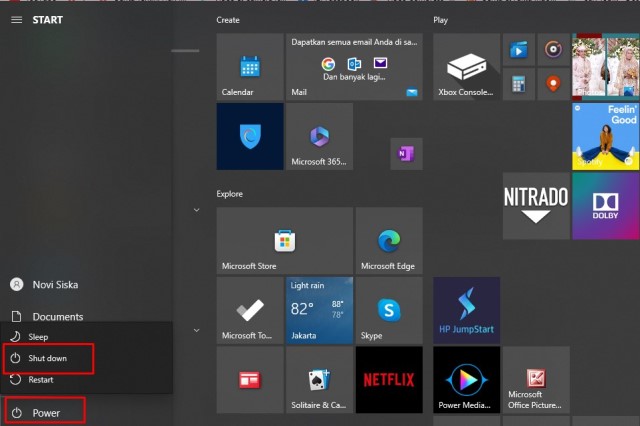Open the Microsoft To Do tile
The image size is (640, 426).
pos(250,311)
